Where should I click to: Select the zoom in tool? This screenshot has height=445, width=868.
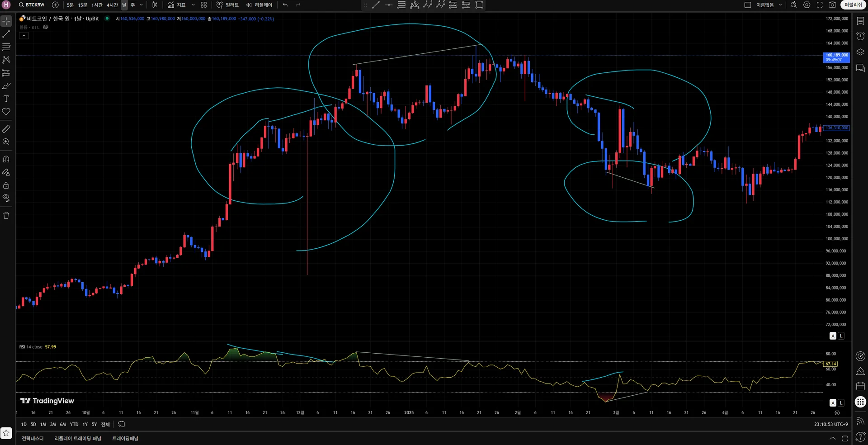[6, 142]
